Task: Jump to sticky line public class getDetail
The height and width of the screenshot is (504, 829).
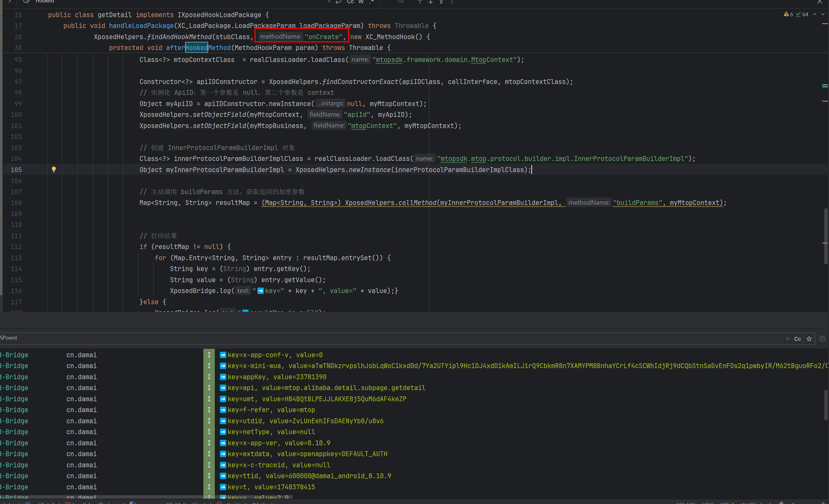Action: click(158, 15)
